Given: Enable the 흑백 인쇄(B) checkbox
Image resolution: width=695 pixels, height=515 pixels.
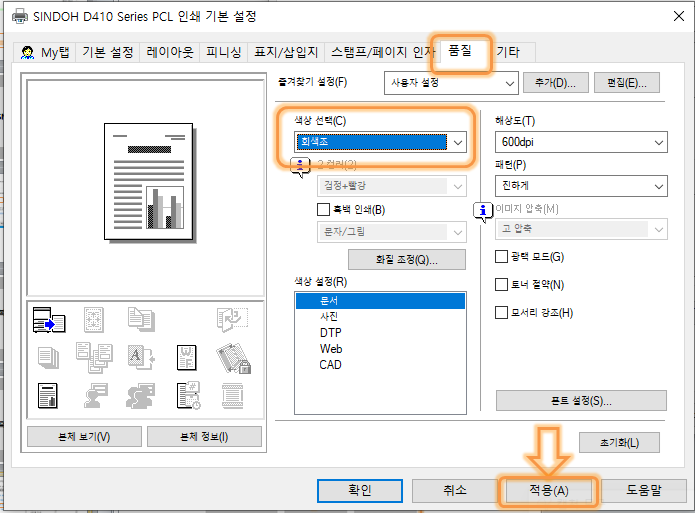Looking at the screenshot, I should coord(324,209).
